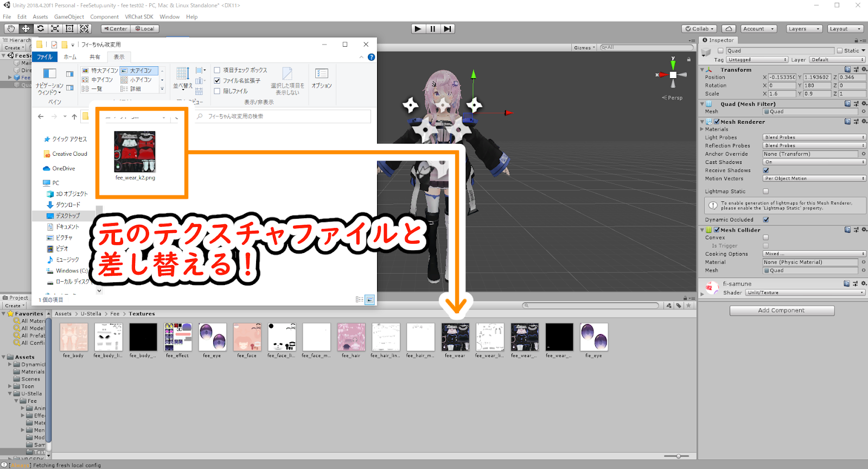Viewport: 868px width, 469px height.
Task: Open the Transform component settings gear
Action: click(x=864, y=69)
